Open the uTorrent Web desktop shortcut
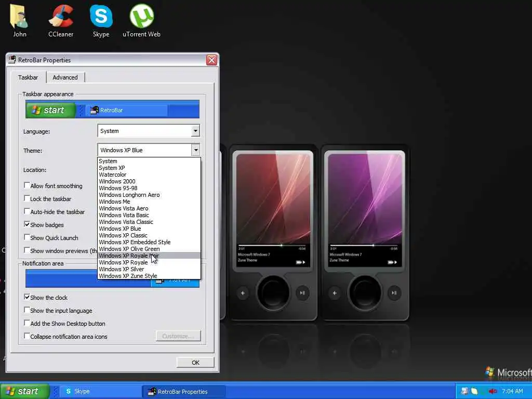The image size is (532, 399). (141, 20)
